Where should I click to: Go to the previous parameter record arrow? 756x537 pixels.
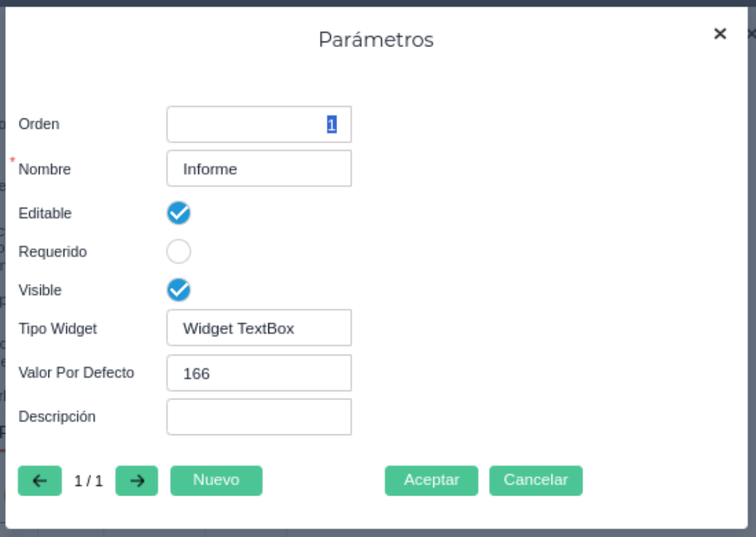point(40,481)
